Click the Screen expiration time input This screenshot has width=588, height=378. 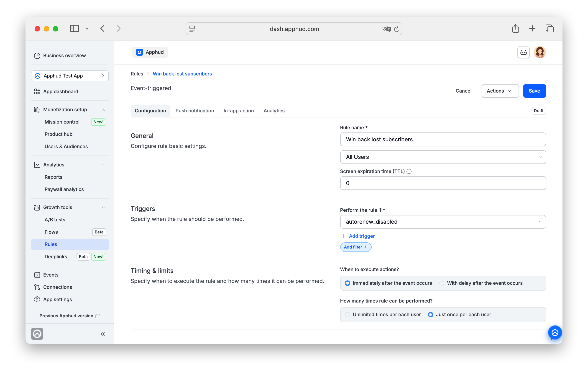point(443,183)
